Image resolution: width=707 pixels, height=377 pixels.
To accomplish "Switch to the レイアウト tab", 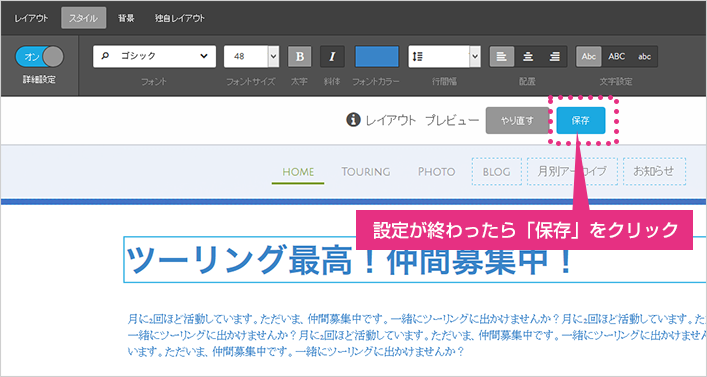I will click(x=31, y=18).
